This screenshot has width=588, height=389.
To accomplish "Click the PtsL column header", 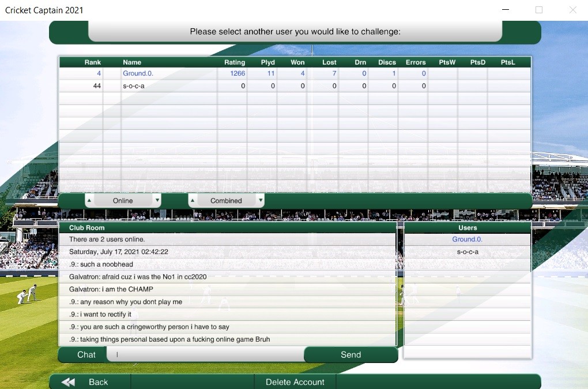I will [x=508, y=62].
